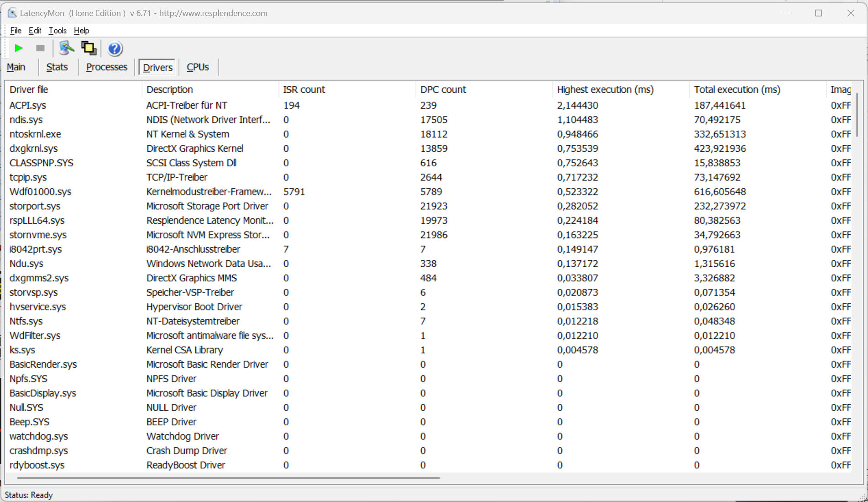Open help with the blue question mark icon
Screen dimensions: 868x502
[115, 48]
